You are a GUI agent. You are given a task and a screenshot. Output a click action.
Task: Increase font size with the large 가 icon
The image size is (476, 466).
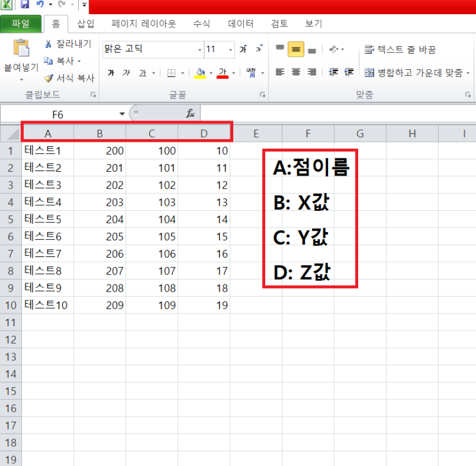tap(243, 49)
